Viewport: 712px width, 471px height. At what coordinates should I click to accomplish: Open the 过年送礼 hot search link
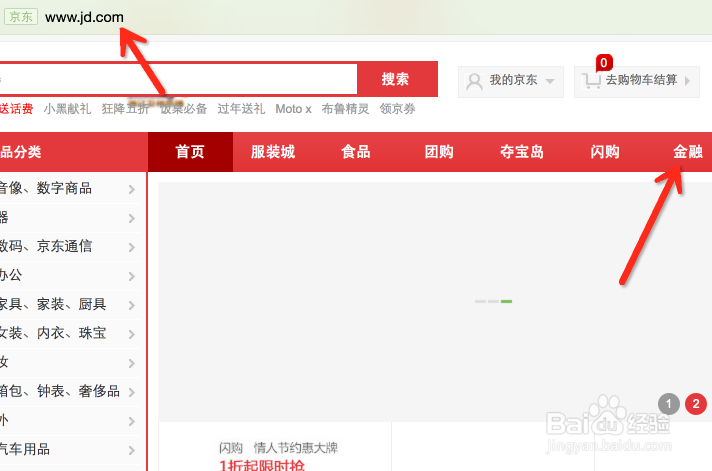(241, 109)
